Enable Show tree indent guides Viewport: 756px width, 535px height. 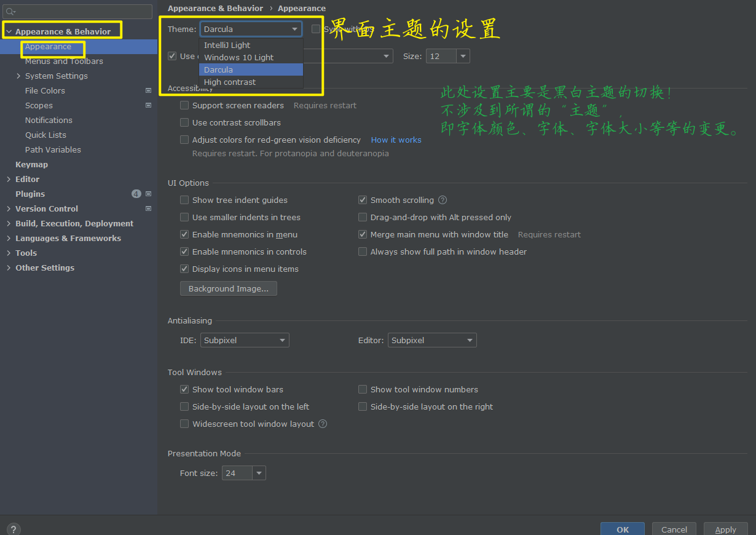[x=184, y=200]
